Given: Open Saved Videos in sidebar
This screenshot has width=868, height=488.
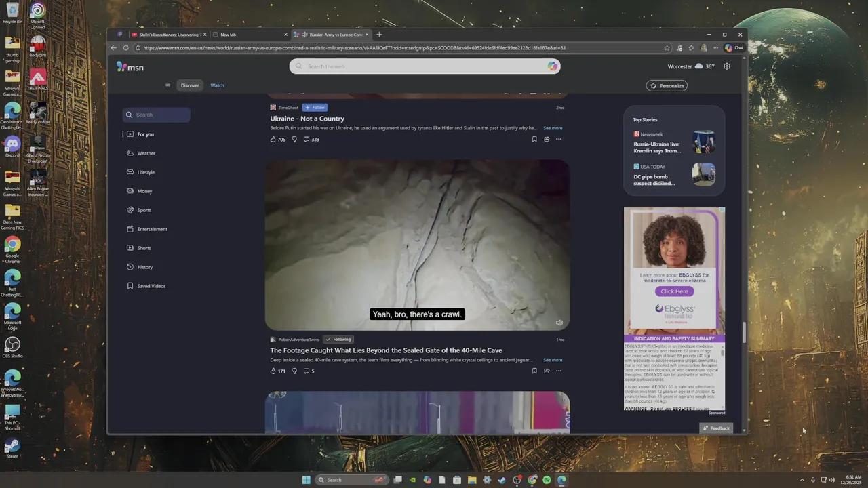Looking at the screenshot, I should [x=146, y=286].
